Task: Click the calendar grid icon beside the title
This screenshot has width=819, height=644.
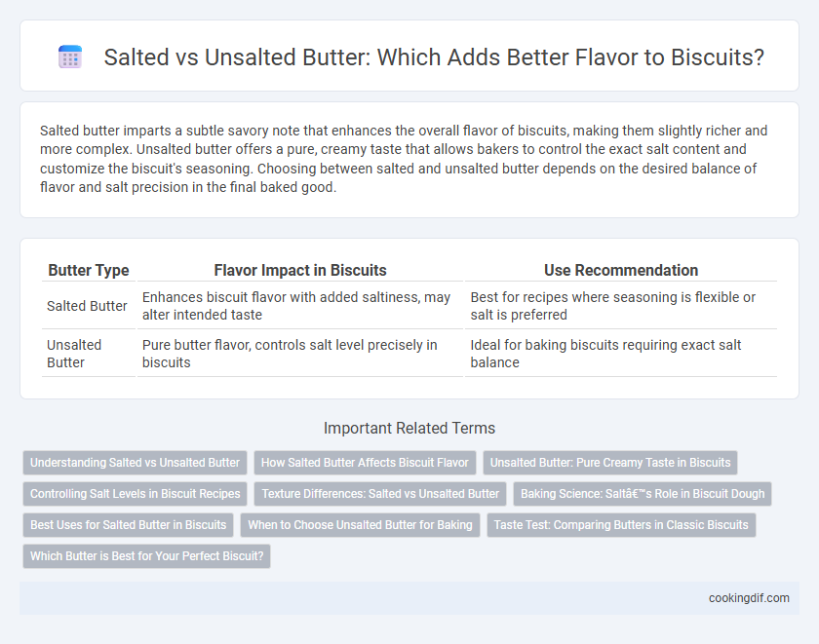Action: [x=70, y=57]
